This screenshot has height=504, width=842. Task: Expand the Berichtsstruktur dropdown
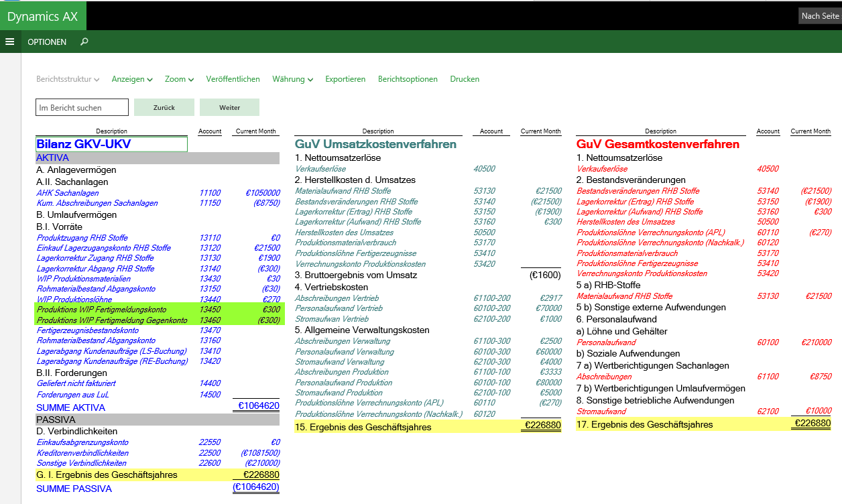click(68, 79)
